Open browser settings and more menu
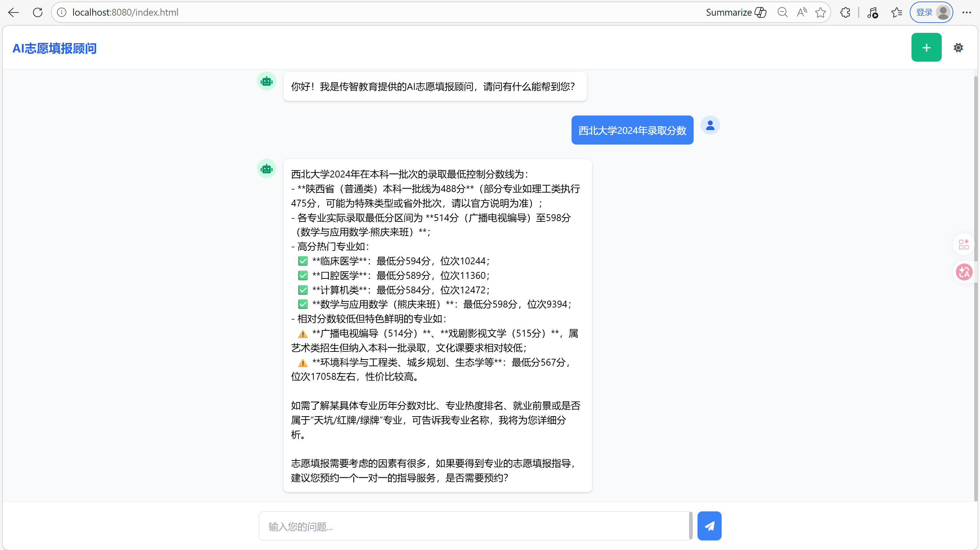 (x=967, y=12)
